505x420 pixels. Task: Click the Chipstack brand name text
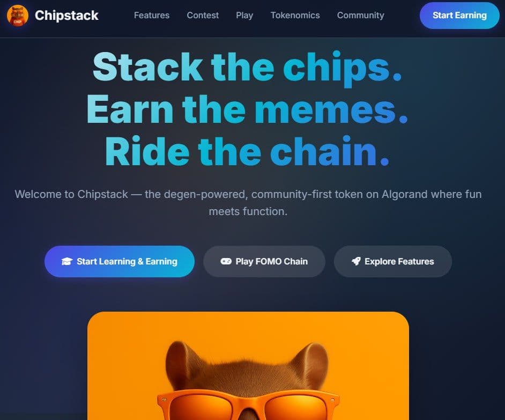point(66,16)
